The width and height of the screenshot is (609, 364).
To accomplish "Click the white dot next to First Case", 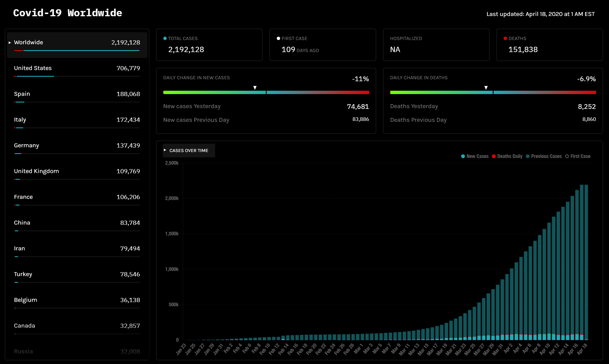I will 278,38.
